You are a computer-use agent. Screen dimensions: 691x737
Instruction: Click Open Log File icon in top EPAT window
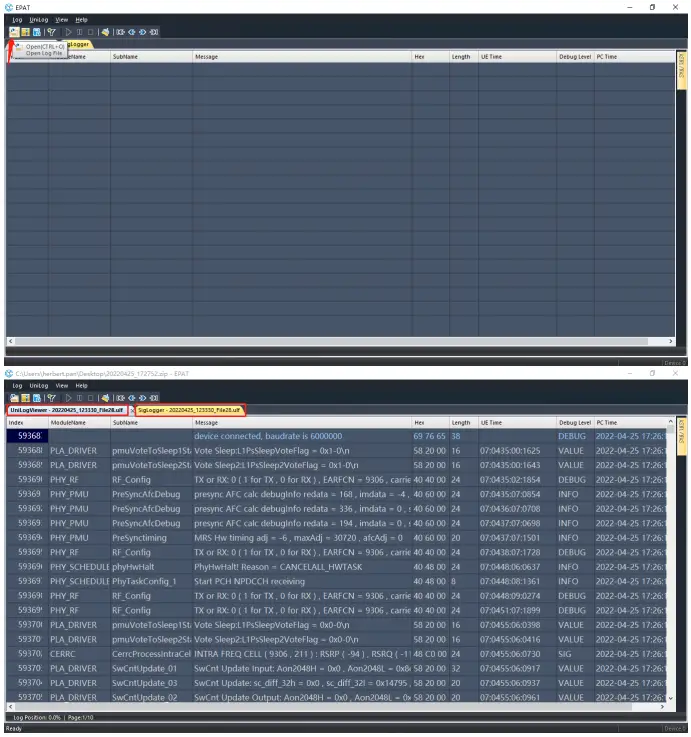(x=14, y=32)
